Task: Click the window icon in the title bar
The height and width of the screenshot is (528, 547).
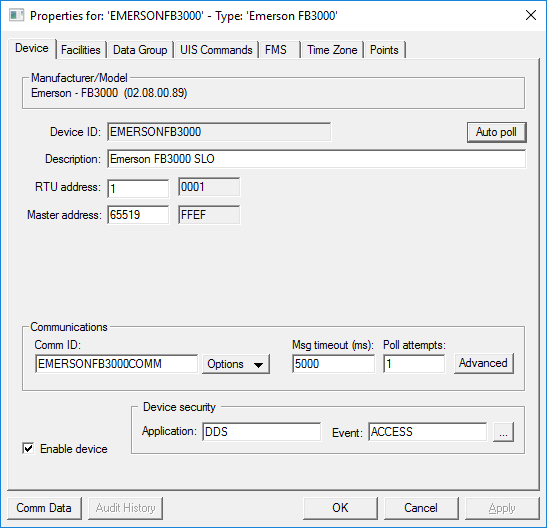Action: pos(16,15)
